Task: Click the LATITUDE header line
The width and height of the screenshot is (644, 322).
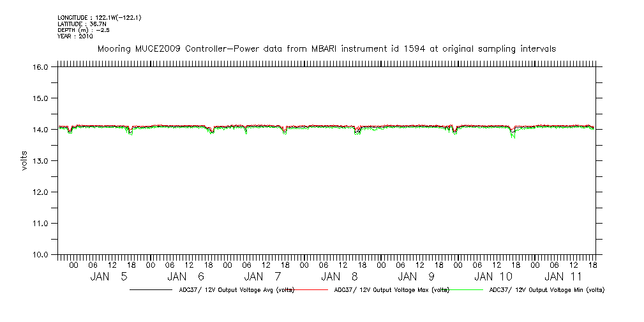Action: (80, 24)
